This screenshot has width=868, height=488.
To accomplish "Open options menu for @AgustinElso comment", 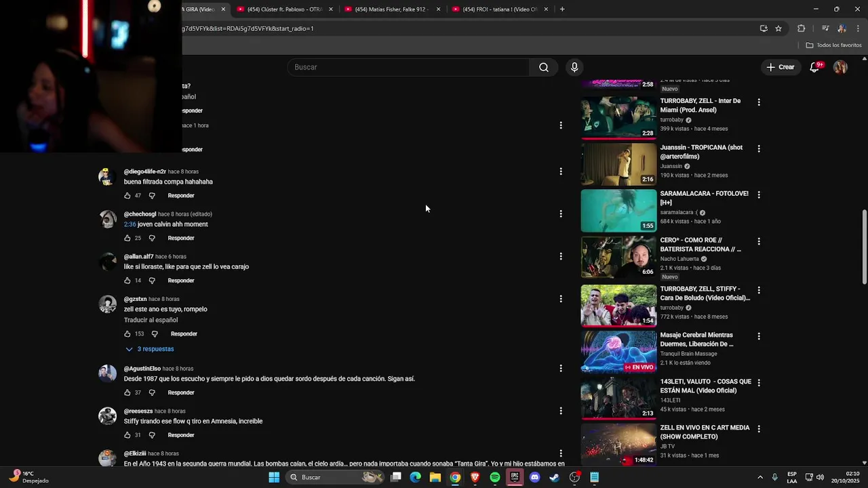I will click(x=561, y=369).
